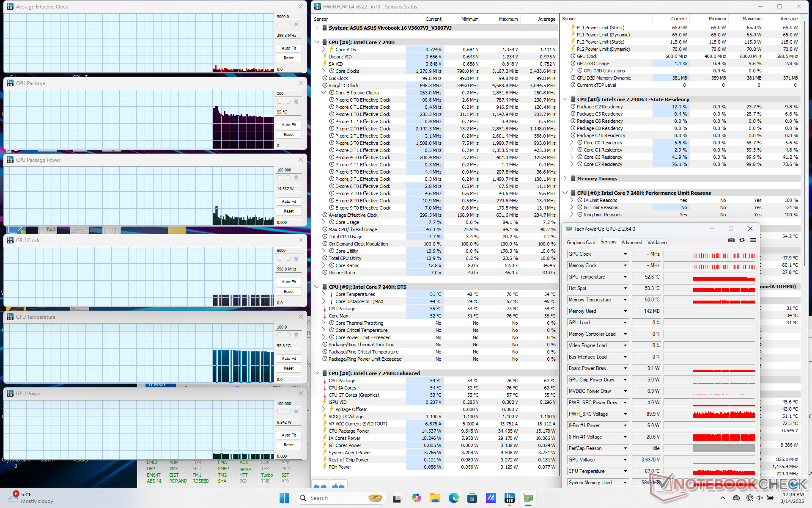Image resolution: width=812 pixels, height=508 pixels.
Task: Collapse CPU DTS section
Action: tap(317, 287)
